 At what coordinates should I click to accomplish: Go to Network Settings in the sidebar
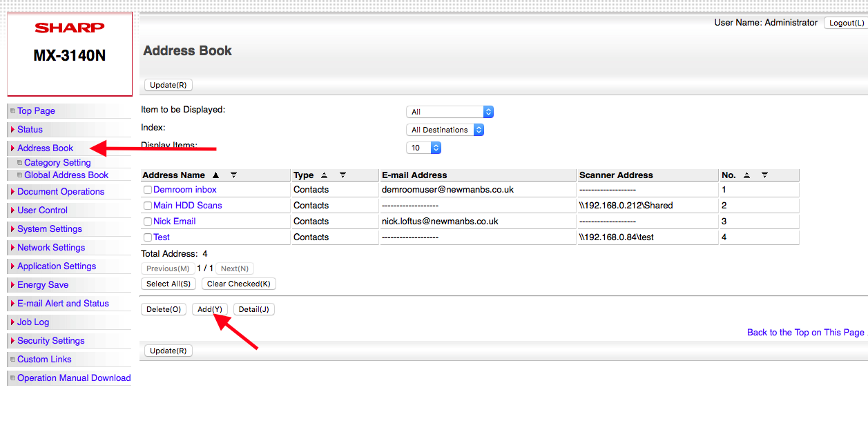[51, 247]
